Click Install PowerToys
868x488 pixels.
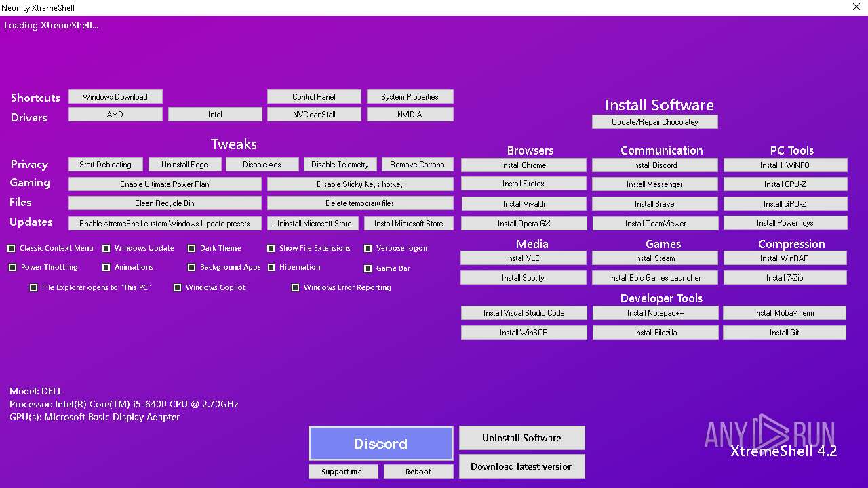point(785,223)
